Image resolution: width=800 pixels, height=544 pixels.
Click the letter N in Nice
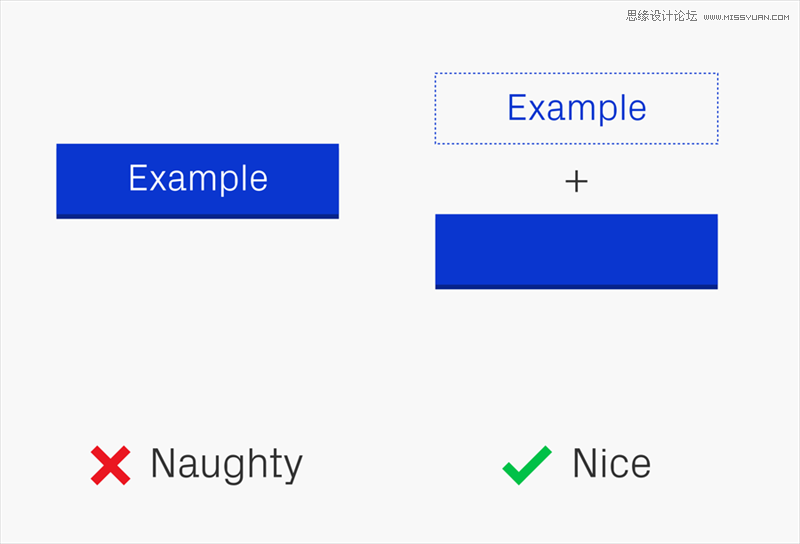click(585, 463)
